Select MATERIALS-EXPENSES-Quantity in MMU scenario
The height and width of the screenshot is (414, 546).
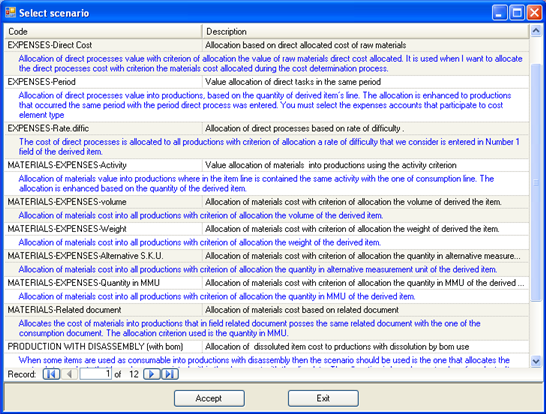pos(267,283)
